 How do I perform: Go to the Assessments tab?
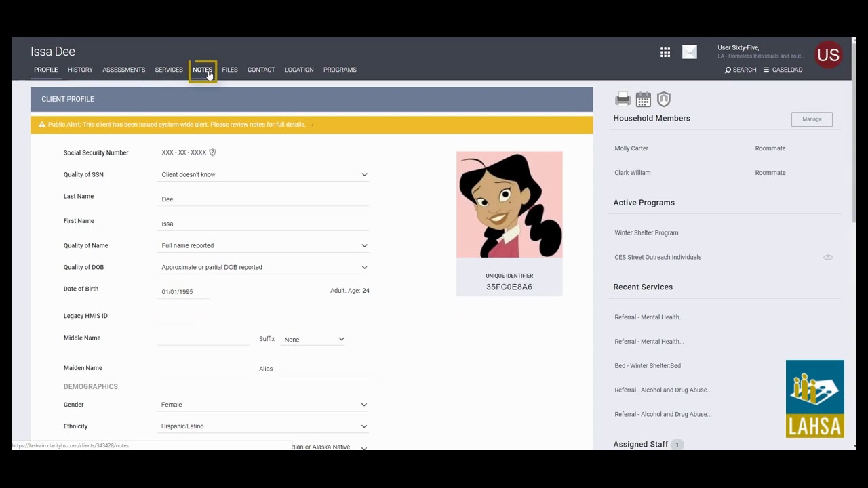[x=123, y=70]
